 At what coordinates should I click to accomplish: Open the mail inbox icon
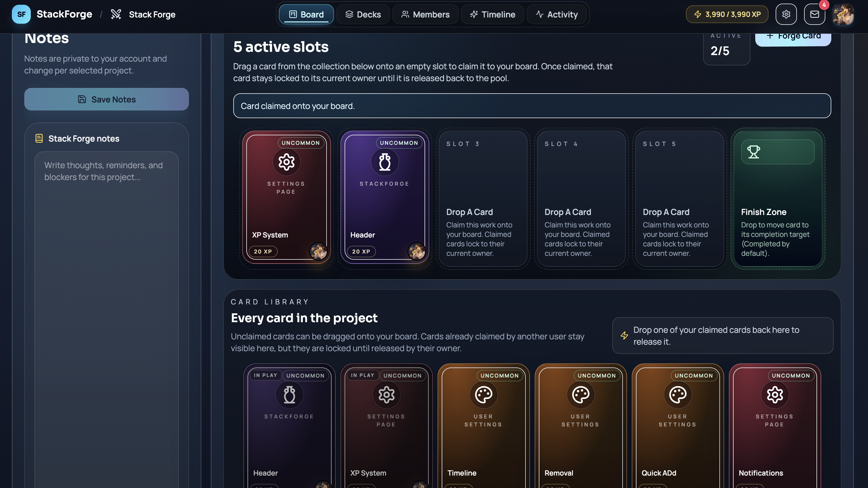[x=814, y=14]
